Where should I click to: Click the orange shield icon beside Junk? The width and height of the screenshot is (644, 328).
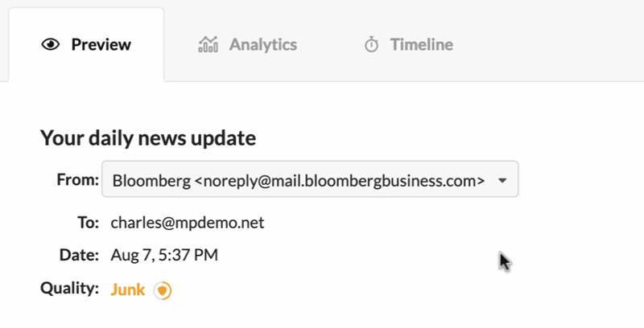point(163,290)
